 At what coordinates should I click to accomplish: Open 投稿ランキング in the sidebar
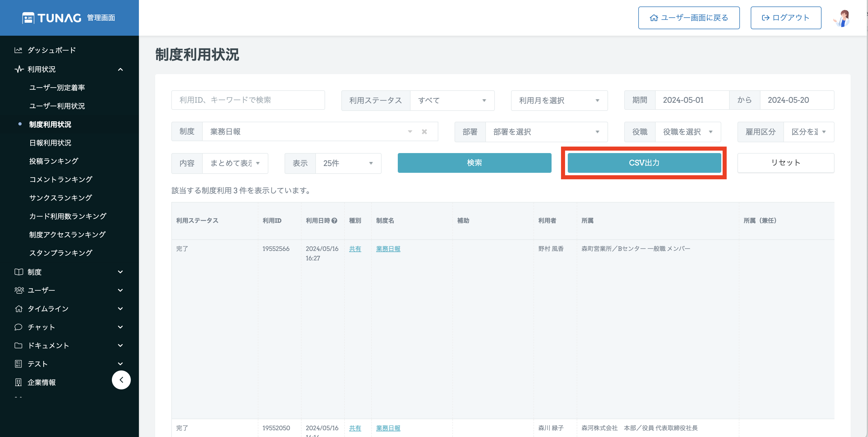click(x=54, y=161)
